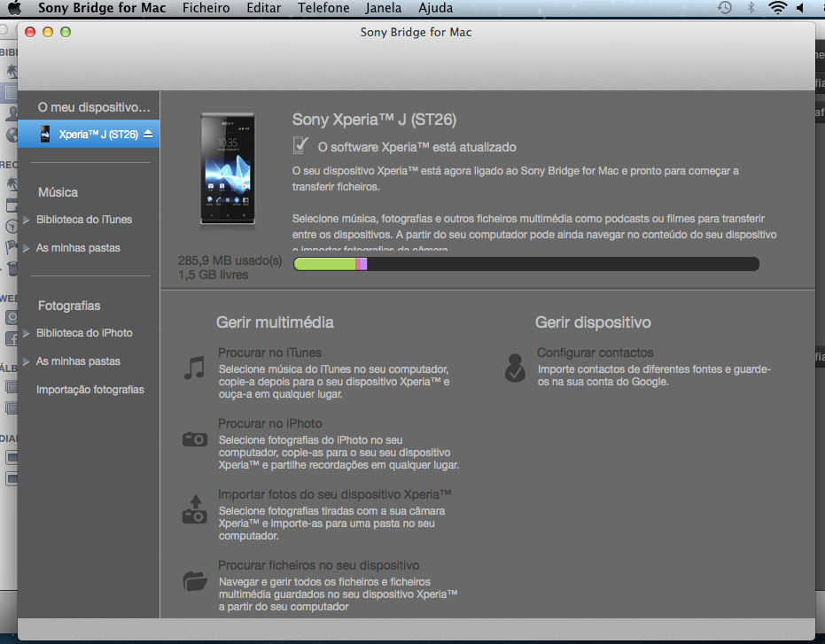
Task: Expand Biblioteca do iTunes in the sidebar
Action: 27,220
